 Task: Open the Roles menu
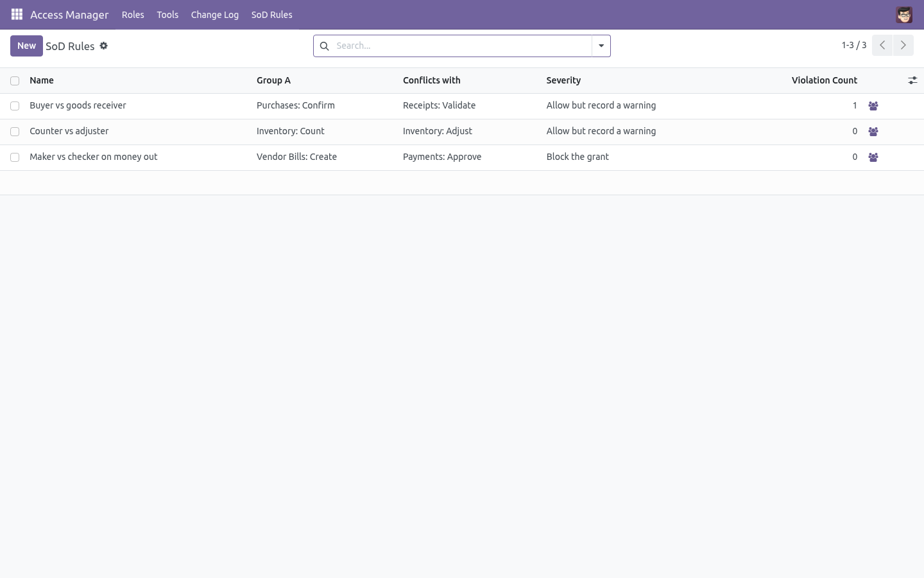click(133, 14)
